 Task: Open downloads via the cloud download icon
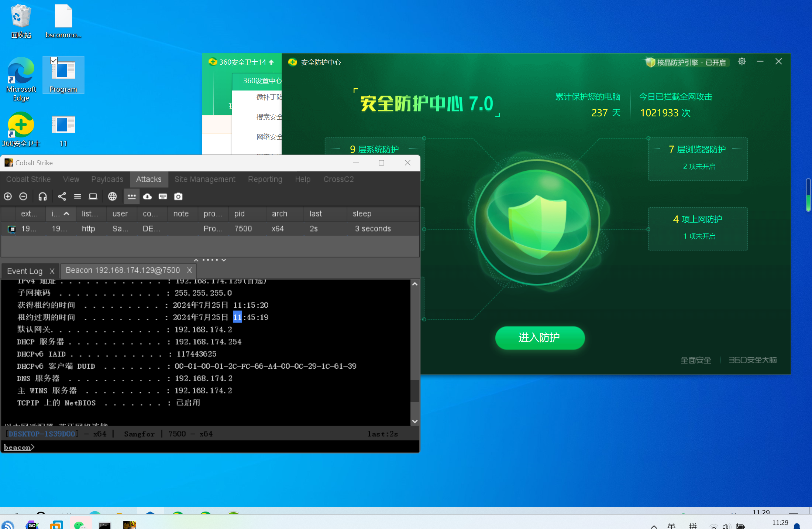pos(147,197)
